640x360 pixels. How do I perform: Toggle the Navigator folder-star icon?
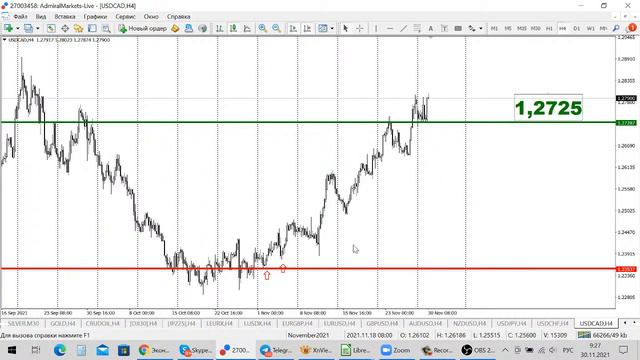(x=78, y=28)
